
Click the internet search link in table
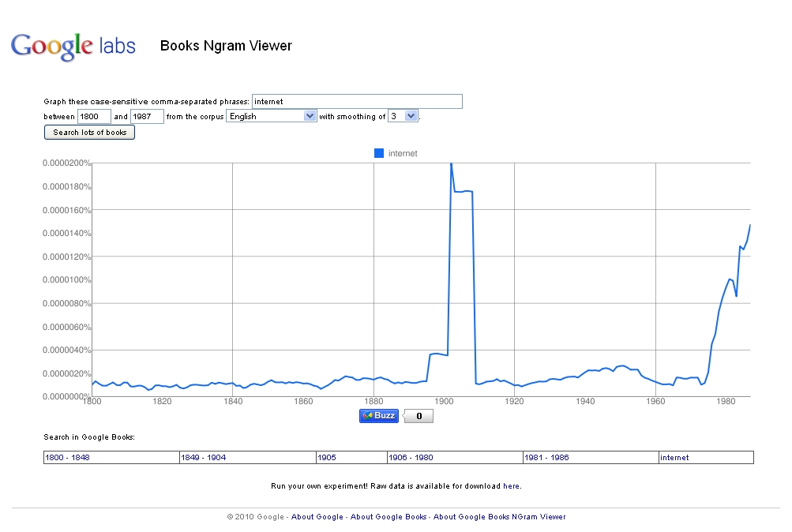pos(674,458)
